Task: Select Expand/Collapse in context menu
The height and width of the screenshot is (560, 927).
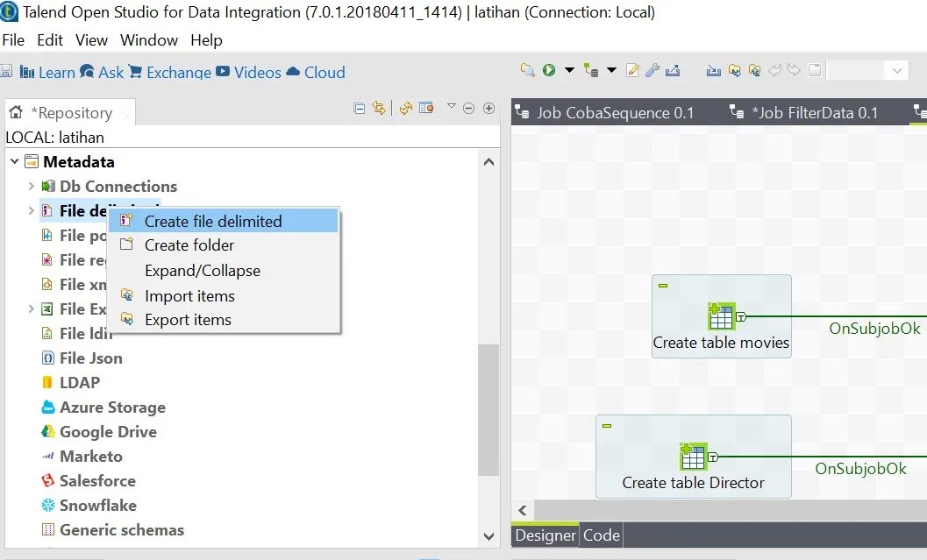Action: [x=224, y=271]
